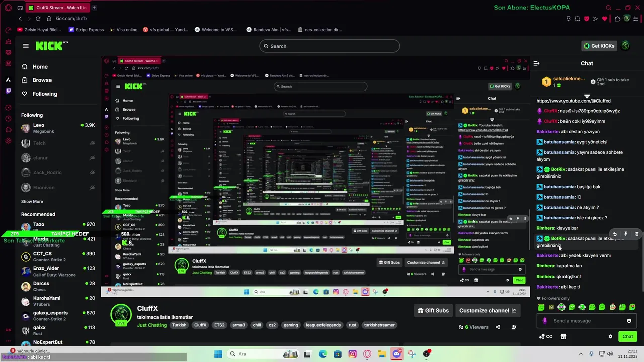Click the Easy Setup sliders icon
Image resolution: width=644 pixels, height=362 pixels.
pyautogui.click(x=636, y=19)
